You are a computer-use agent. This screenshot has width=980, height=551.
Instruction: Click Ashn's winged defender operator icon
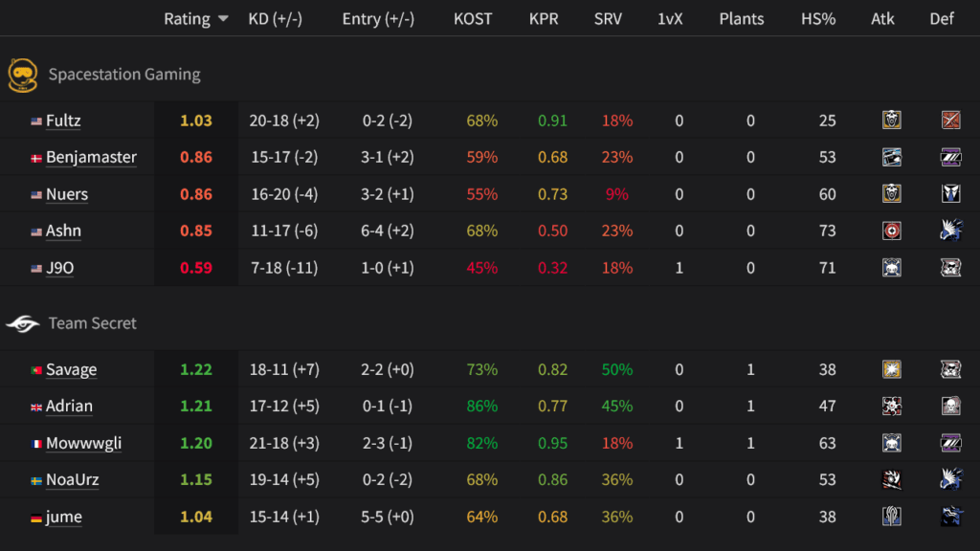949,231
